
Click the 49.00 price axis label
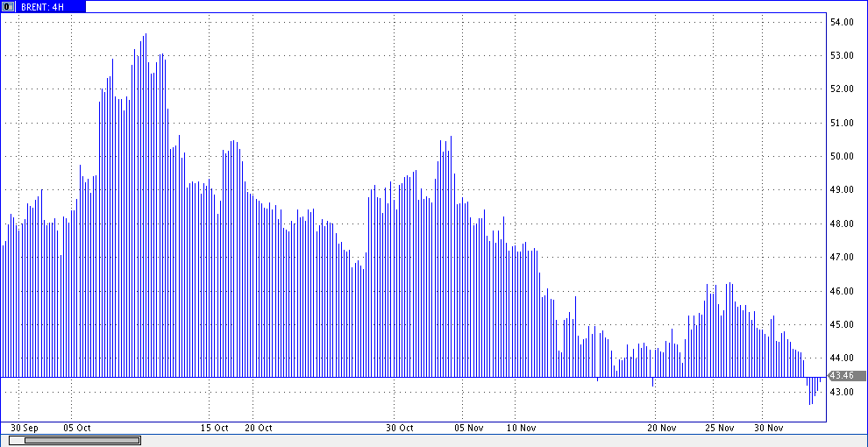842,189
